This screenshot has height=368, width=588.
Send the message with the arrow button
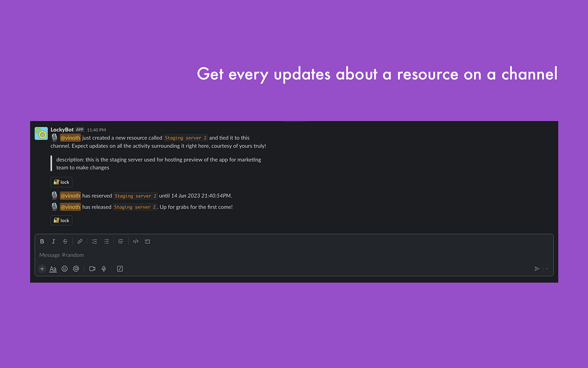click(537, 269)
